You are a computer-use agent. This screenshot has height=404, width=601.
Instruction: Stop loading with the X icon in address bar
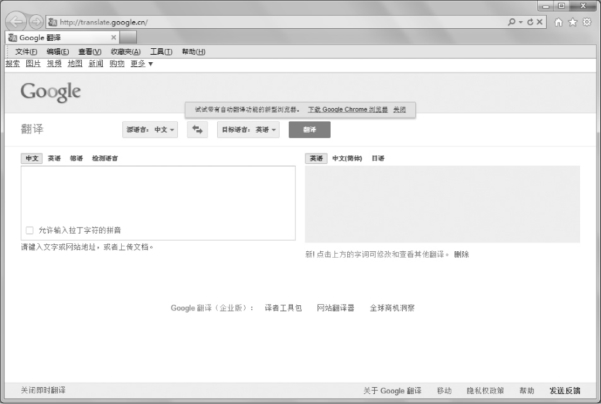[x=539, y=22]
